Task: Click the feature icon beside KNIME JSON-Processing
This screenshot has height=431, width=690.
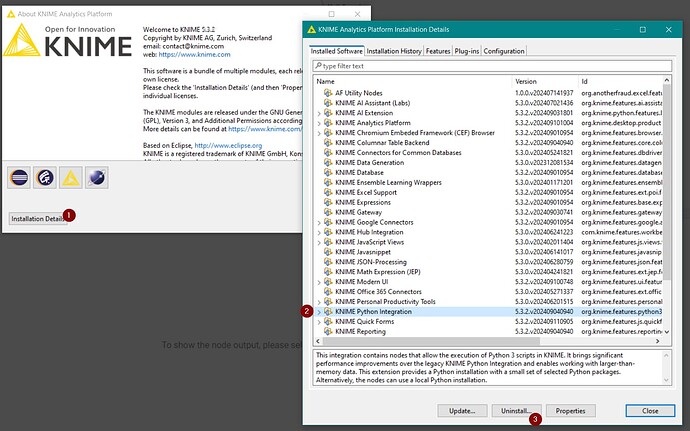Action: tap(328, 262)
